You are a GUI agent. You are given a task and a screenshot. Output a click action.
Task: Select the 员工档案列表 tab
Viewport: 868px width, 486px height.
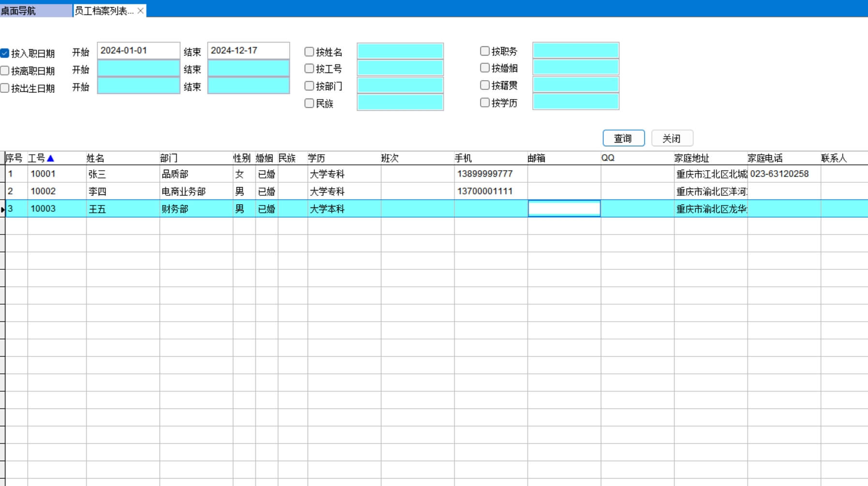104,11
